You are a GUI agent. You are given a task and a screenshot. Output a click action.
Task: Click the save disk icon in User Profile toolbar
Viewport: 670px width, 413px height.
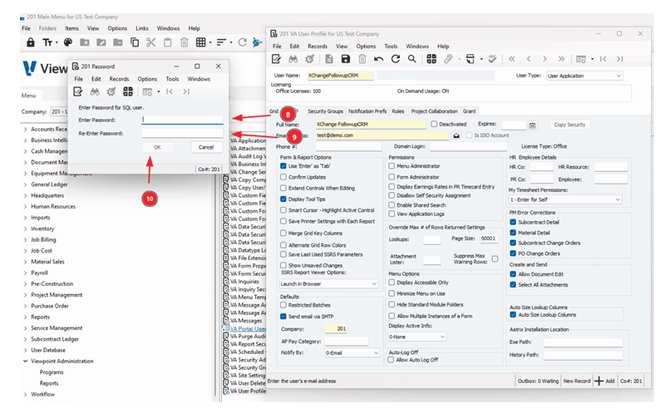[x=346, y=59]
